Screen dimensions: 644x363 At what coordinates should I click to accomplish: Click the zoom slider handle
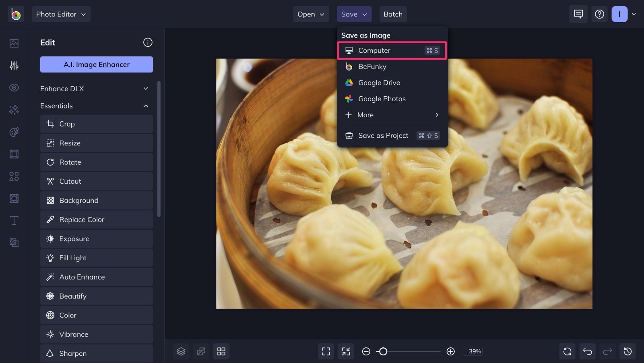(383, 351)
